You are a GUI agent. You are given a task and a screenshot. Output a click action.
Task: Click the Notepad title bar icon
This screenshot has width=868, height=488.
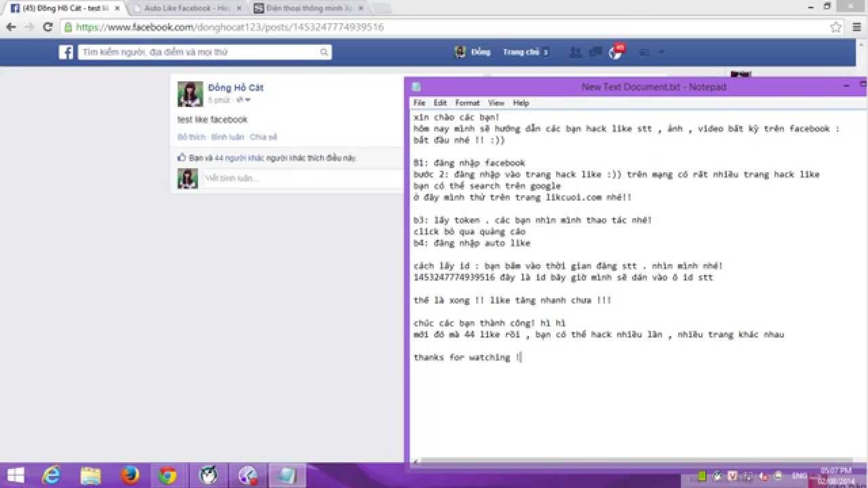point(416,87)
